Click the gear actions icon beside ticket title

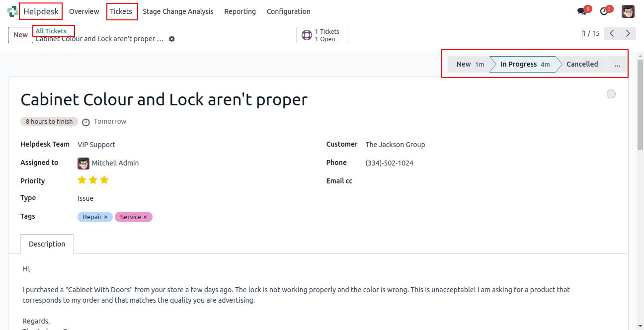tap(172, 39)
